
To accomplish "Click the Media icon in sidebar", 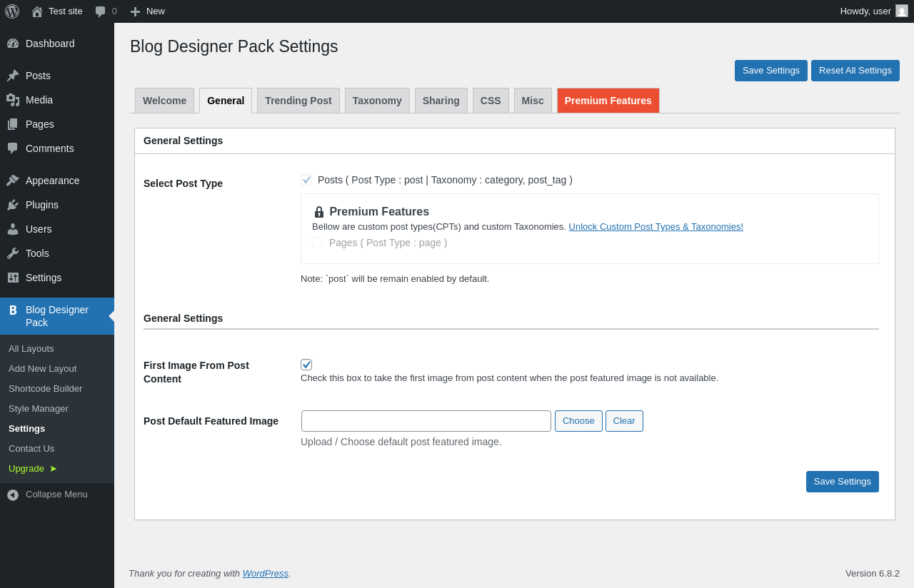I will pos(13,100).
